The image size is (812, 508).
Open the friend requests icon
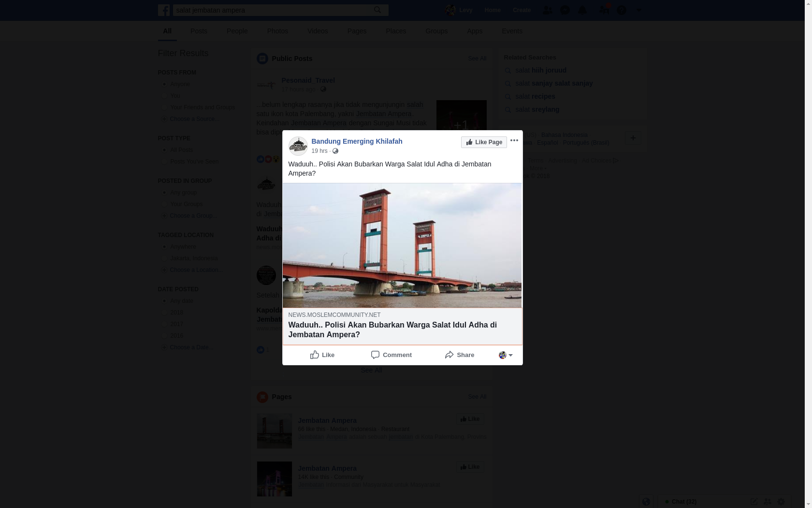(547, 10)
